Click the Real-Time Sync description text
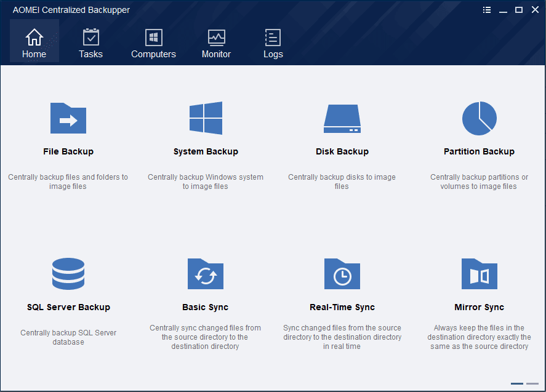The image size is (546, 392). point(342,337)
